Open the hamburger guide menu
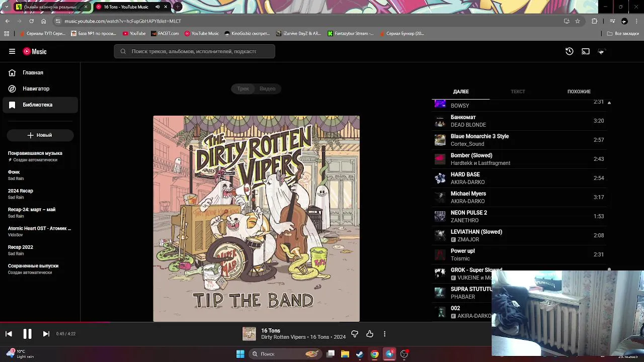The image size is (644, 362). coord(12,51)
